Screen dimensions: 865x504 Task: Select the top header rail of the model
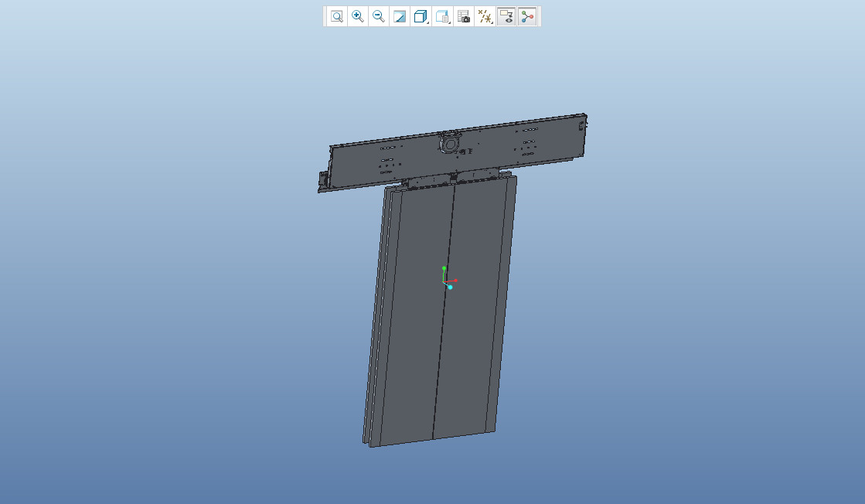point(452,153)
